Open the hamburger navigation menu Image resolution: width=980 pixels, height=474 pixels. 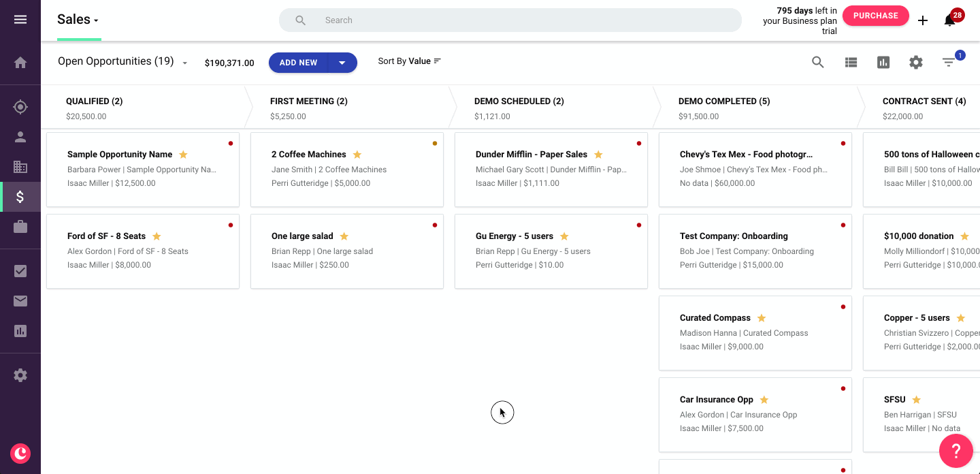coord(20,20)
